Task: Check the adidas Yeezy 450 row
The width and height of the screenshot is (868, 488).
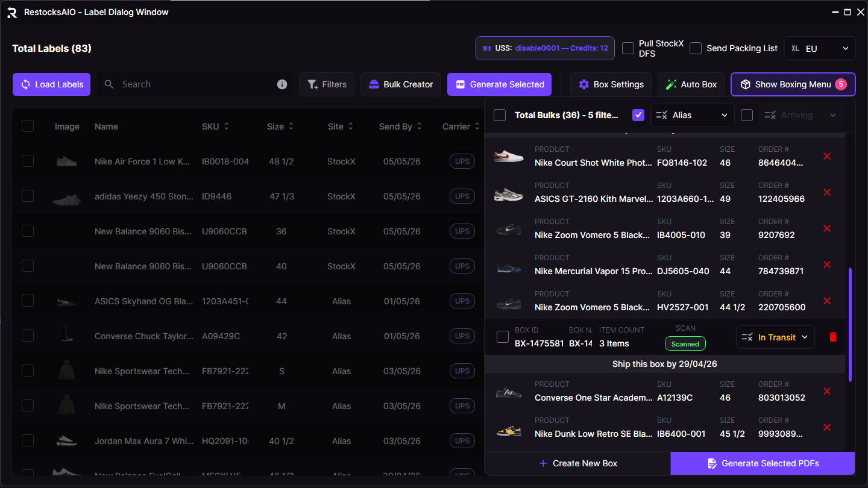Action: point(28,196)
